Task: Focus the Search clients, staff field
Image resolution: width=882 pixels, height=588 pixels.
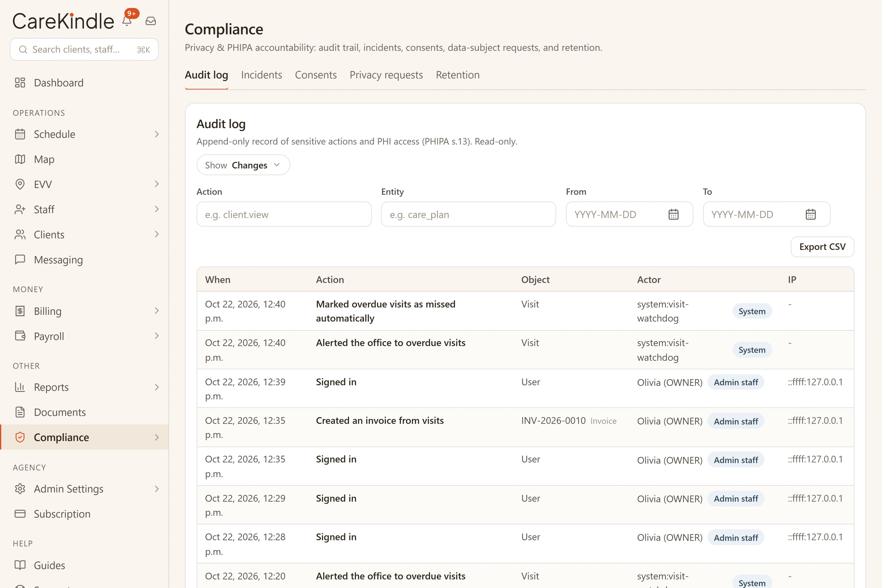Action: pyautogui.click(x=84, y=49)
